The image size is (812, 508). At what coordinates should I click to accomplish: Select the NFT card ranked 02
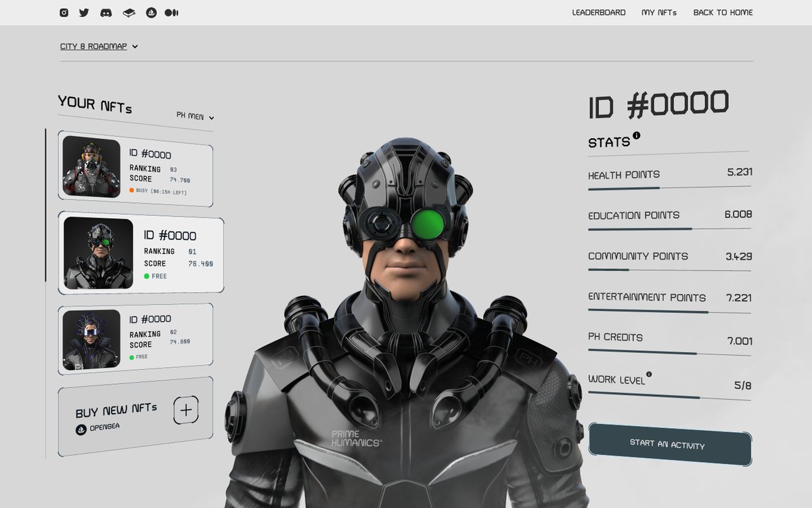(x=135, y=339)
